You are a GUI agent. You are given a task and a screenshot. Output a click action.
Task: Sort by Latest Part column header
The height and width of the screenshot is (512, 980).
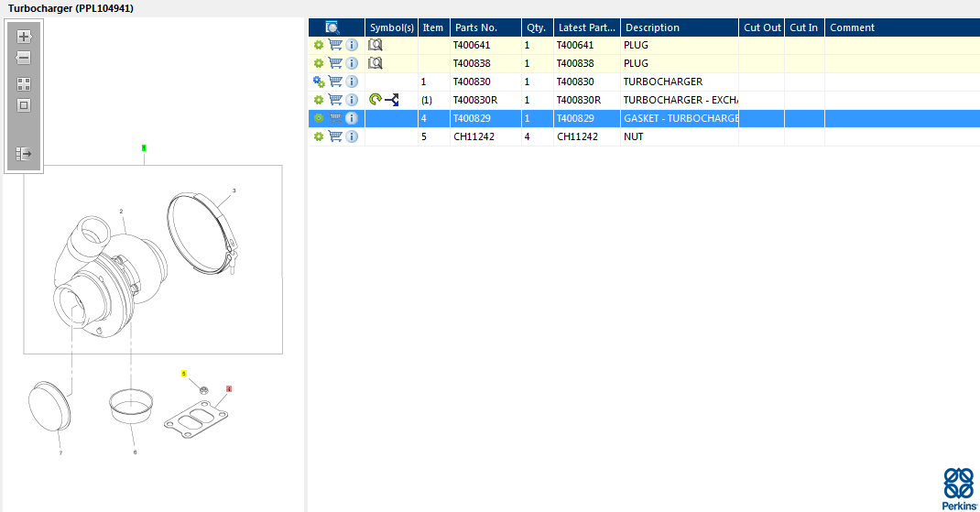pyautogui.click(x=587, y=27)
